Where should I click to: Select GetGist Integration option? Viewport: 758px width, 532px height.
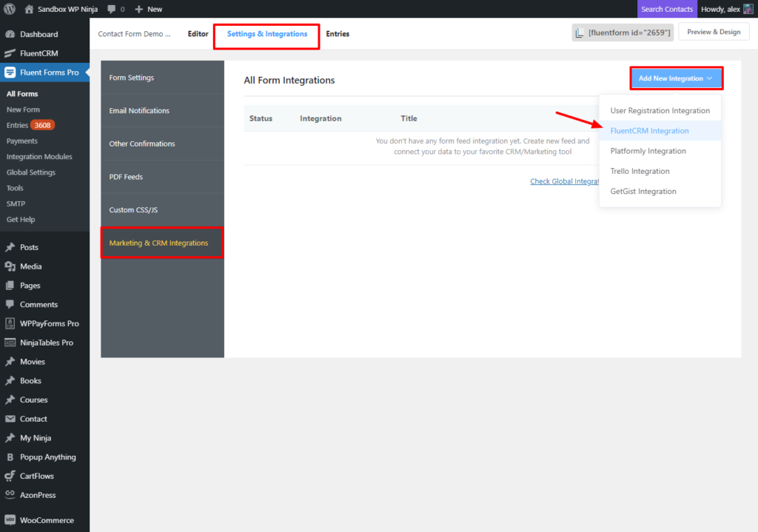(x=660, y=192)
